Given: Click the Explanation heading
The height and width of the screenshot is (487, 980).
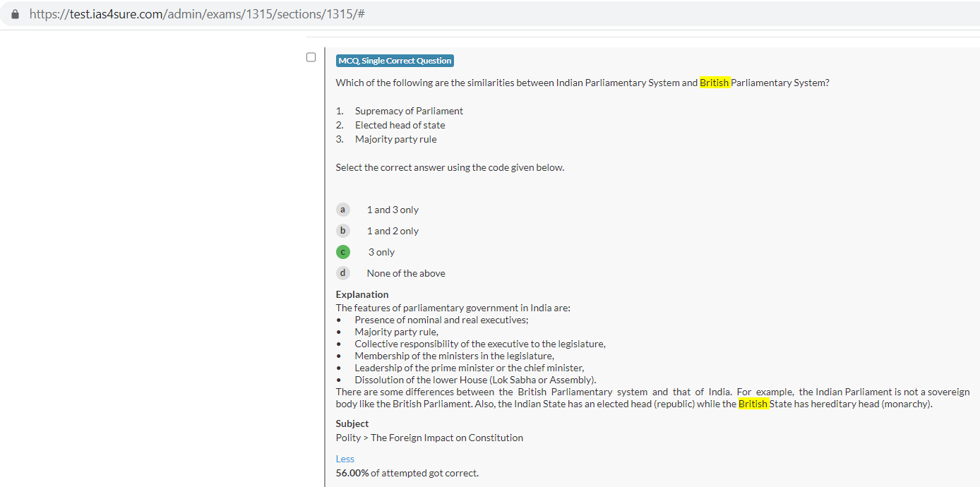Looking at the screenshot, I should coord(361,294).
